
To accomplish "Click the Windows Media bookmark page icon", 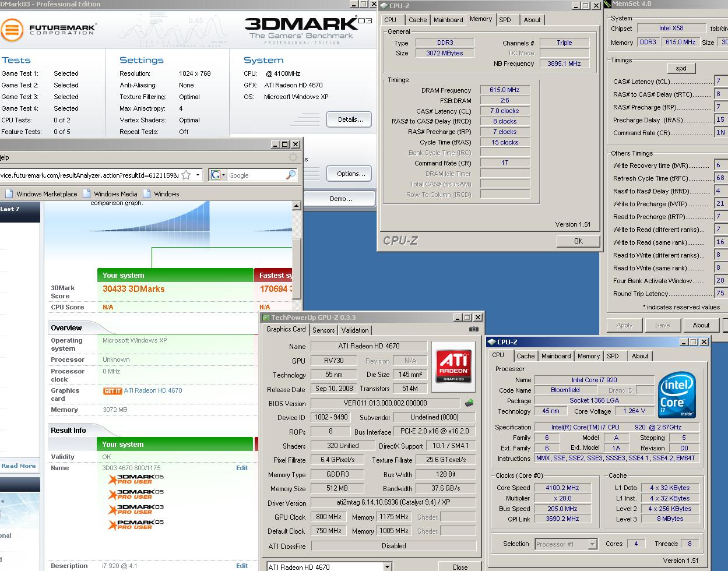I will point(87,194).
